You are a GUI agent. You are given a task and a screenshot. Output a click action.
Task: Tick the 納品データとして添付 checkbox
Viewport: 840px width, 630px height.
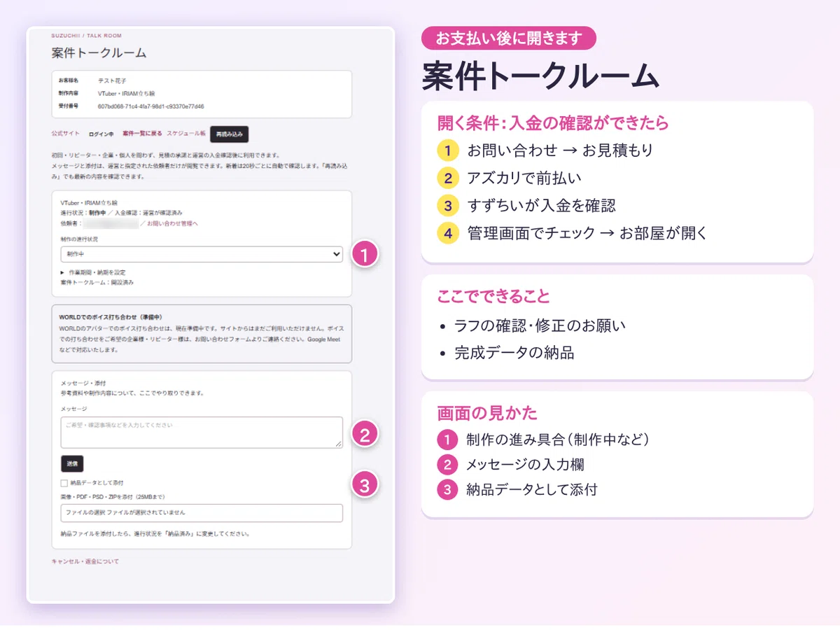click(64, 483)
